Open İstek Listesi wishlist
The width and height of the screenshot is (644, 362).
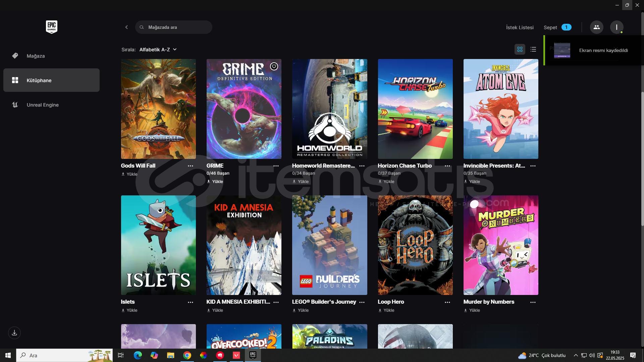coord(520,27)
